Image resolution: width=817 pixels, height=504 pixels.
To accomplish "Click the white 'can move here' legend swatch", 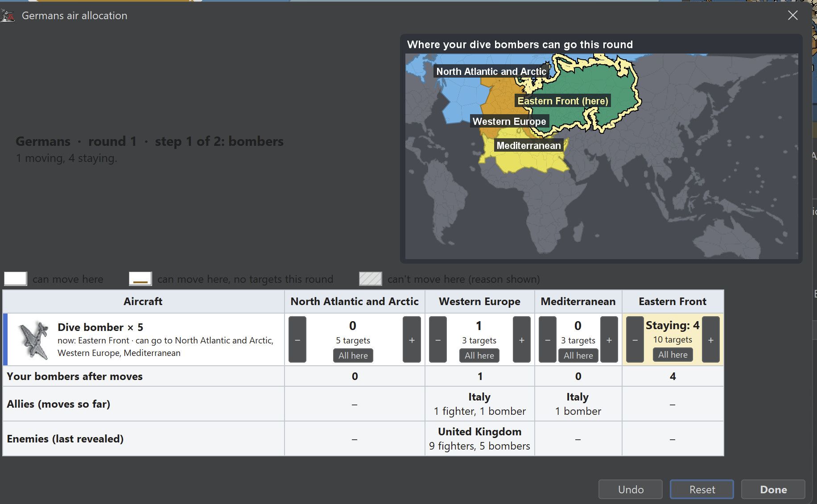I will 16,279.
